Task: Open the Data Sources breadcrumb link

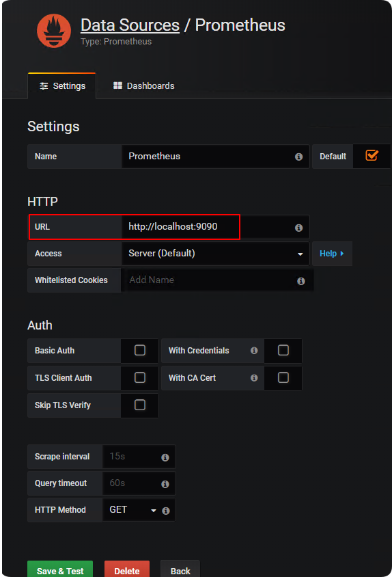Action: (130, 25)
